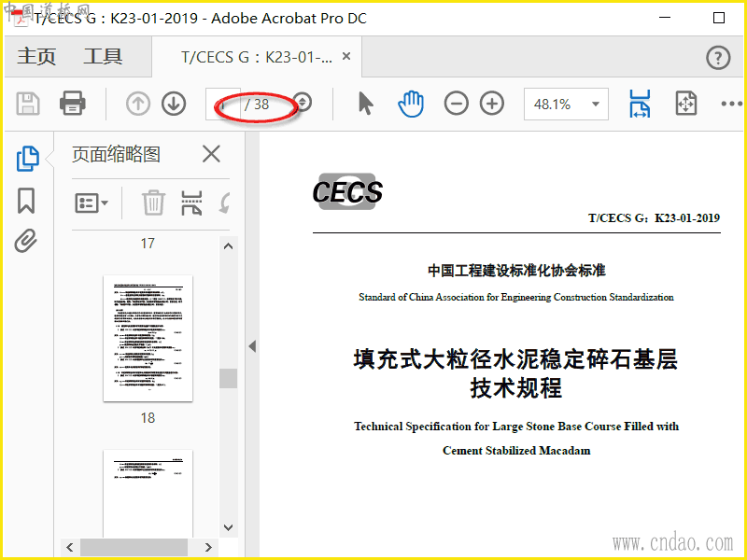Screen dimensions: 747x560
Task: Click the page navigation stepper control
Action: click(302, 103)
